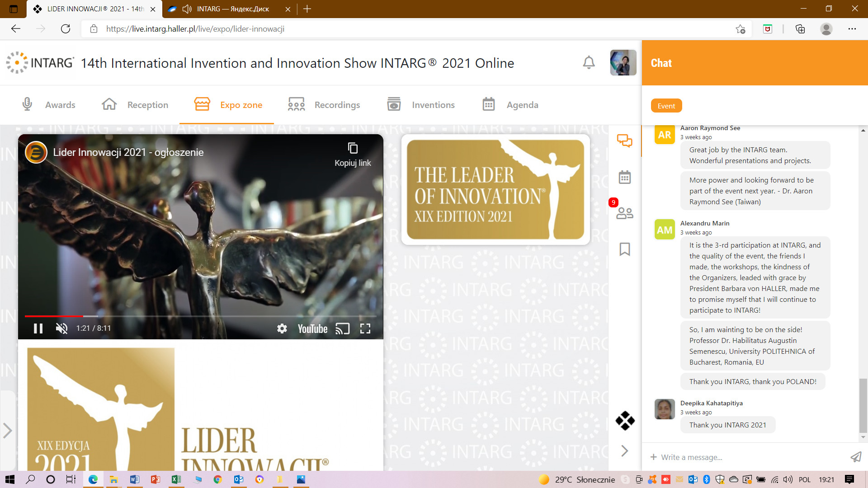Open a new browser tab
The width and height of the screenshot is (868, 488).
[307, 9]
